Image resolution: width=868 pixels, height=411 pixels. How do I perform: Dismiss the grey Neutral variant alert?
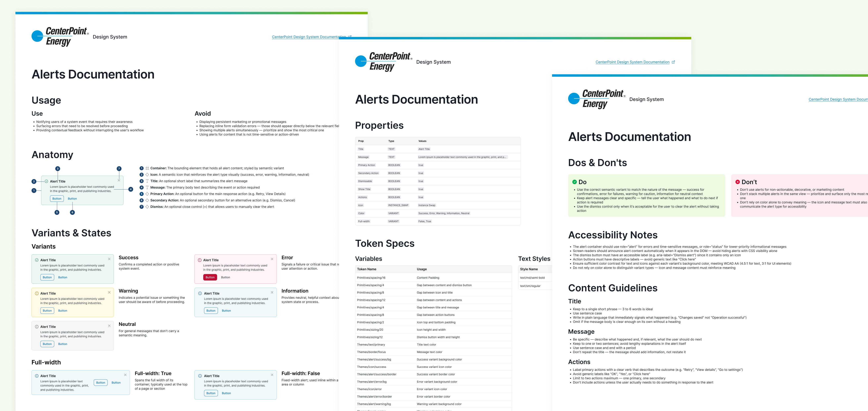109,326
